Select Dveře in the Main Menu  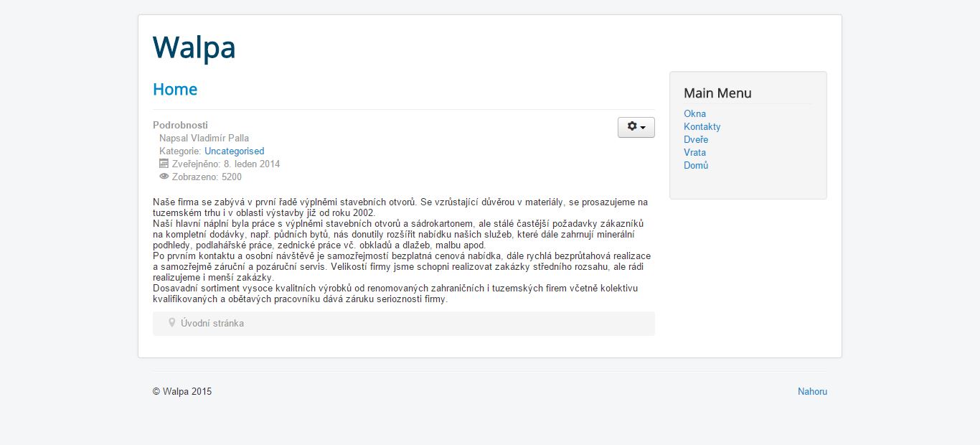[696, 139]
